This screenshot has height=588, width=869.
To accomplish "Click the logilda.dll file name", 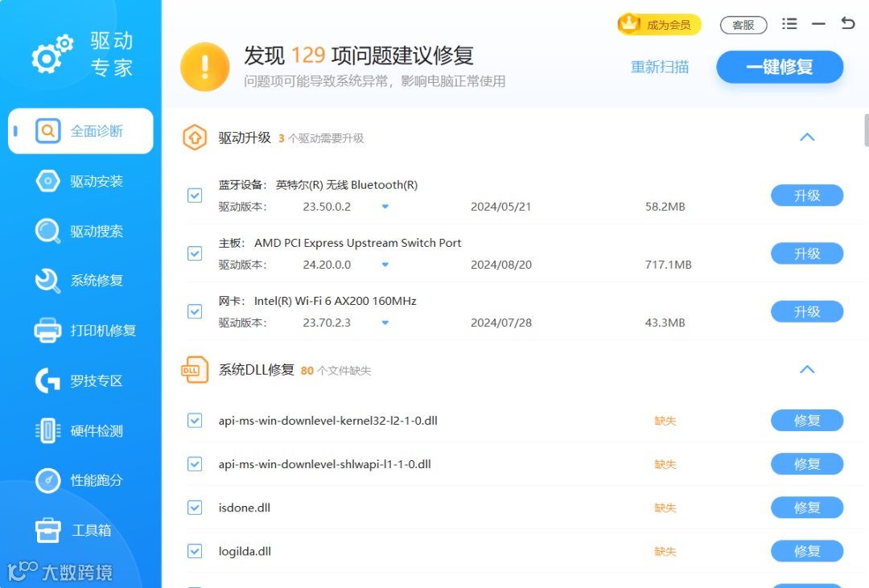I will click(245, 552).
